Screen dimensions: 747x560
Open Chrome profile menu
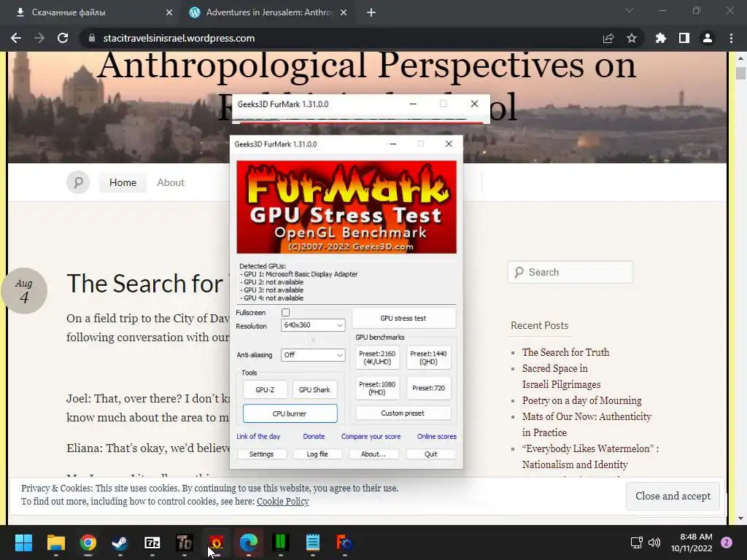click(708, 38)
